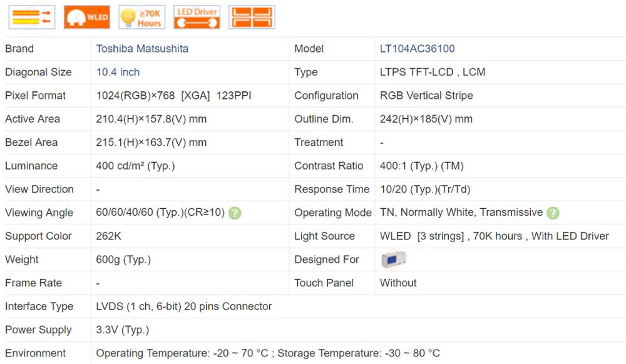626x364 pixels.
Task: Click the Designed For label
Action: (x=327, y=260)
